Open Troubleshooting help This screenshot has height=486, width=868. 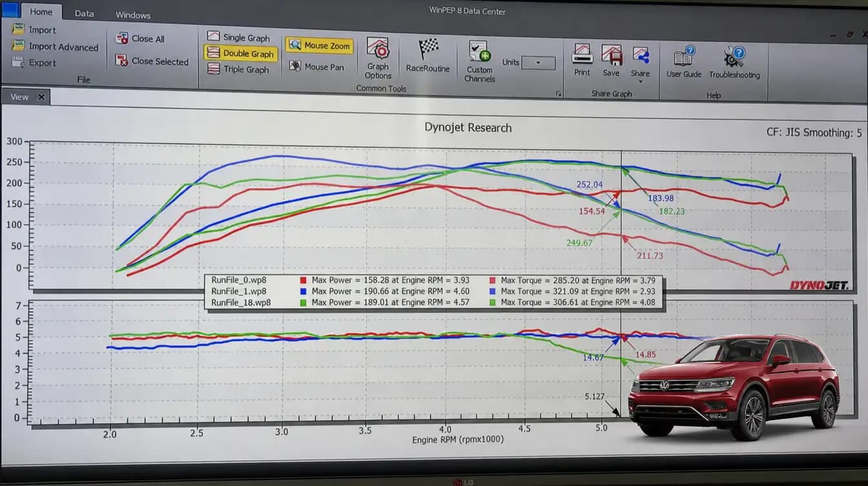coord(734,62)
